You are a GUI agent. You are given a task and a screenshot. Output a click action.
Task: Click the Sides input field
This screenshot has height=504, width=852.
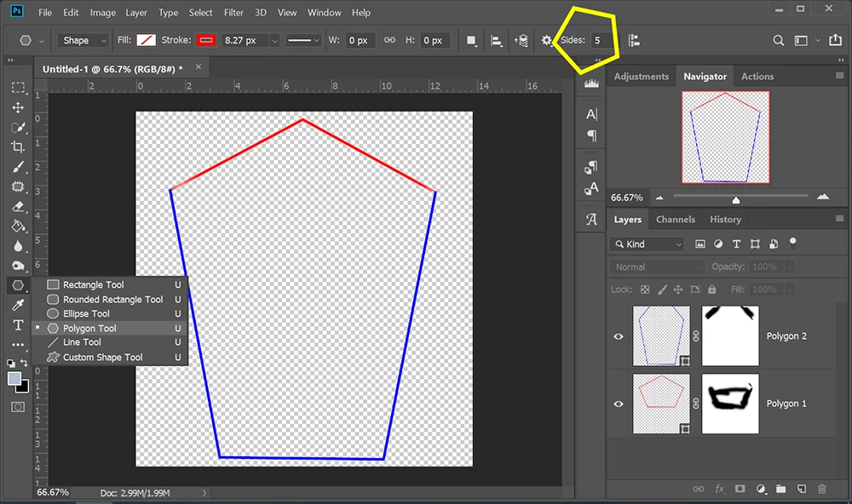pos(602,40)
